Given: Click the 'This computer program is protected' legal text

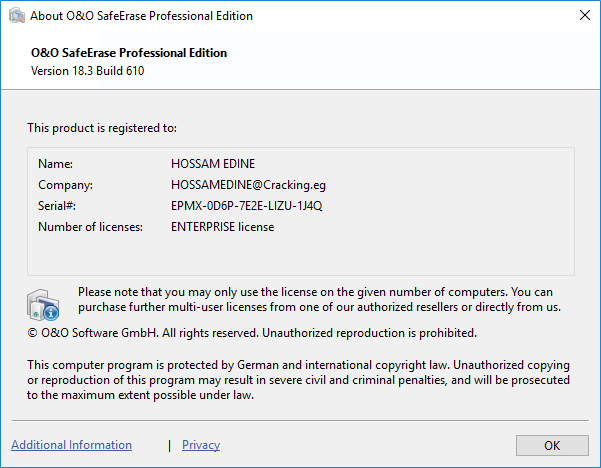Looking at the screenshot, I should (x=298, y=379).
